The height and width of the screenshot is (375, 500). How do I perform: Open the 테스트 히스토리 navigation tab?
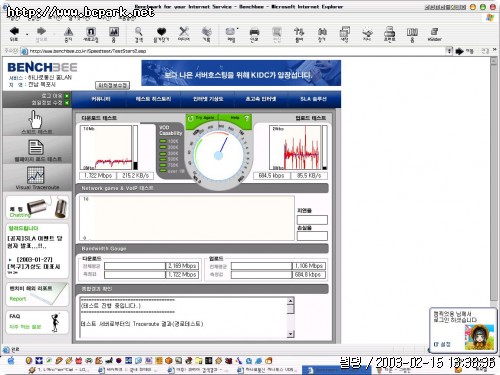tap(153, 99)
